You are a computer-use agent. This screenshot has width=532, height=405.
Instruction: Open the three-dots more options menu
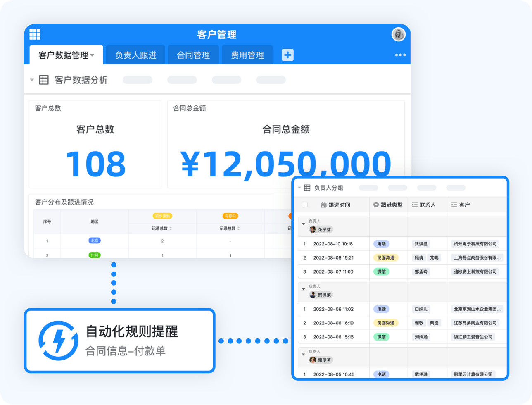coord(400,55)
